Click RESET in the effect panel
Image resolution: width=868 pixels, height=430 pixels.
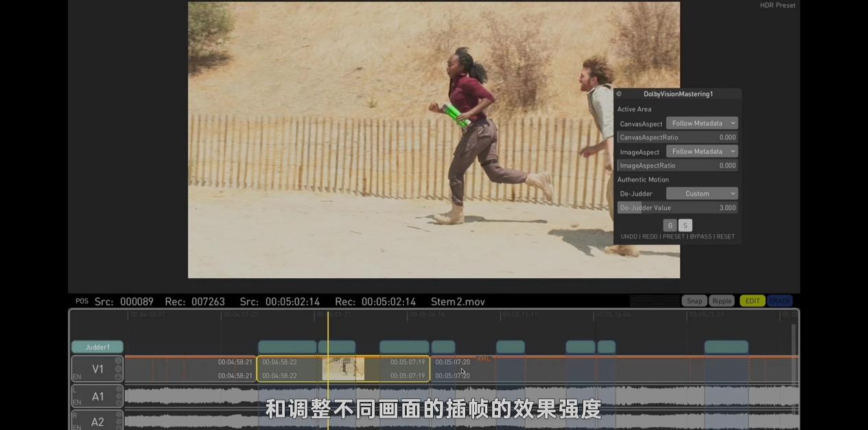click(x=725, y=237)
